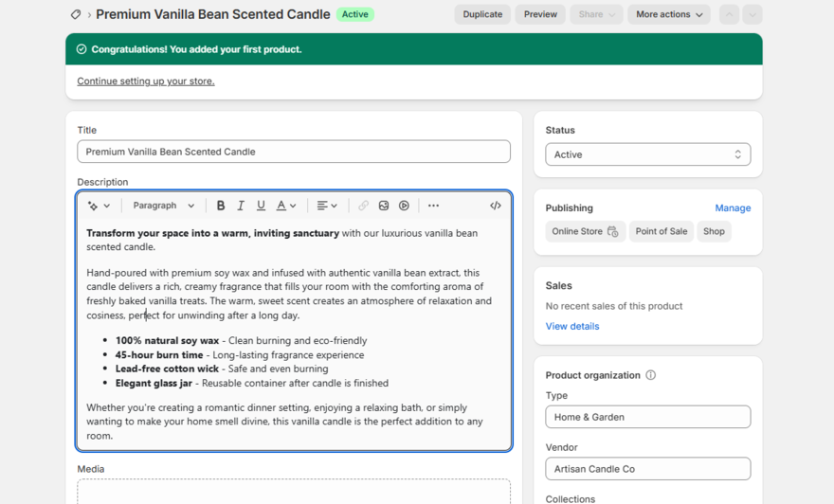The width and height of the screenshot is (834, 504).
Task: Open the Share dropdown
Action: click(x=596, y=14)
